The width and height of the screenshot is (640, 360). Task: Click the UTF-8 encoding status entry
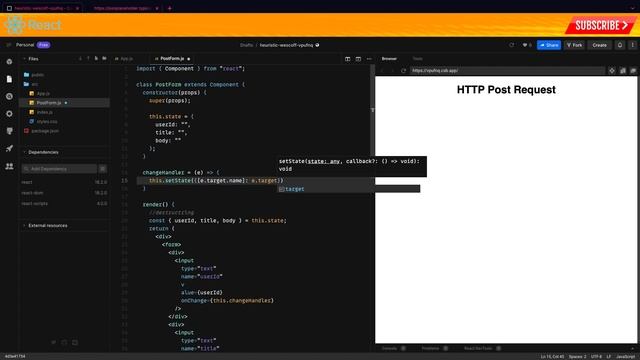pyautogui.click(x=596, y=357)
